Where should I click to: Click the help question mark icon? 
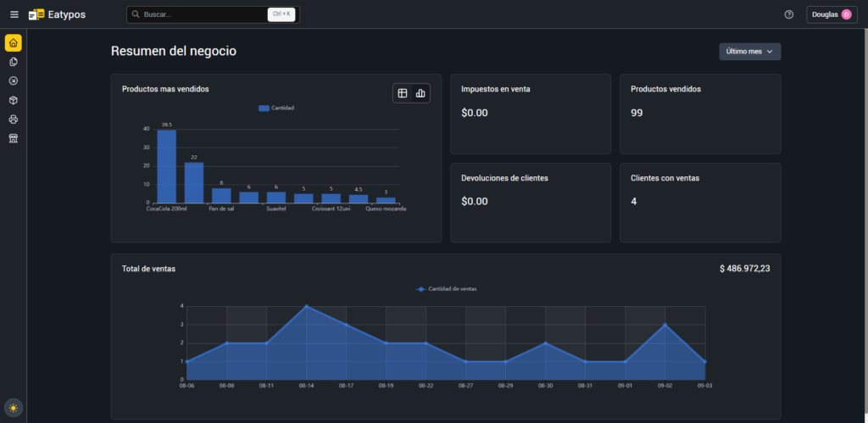click(x=789, y=14)
